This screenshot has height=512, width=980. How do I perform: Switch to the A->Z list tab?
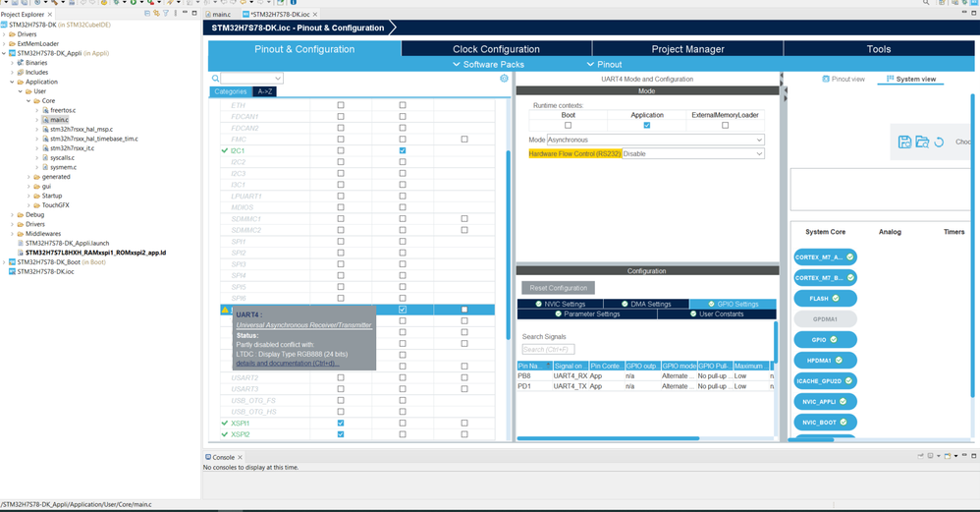pos(264,91)
